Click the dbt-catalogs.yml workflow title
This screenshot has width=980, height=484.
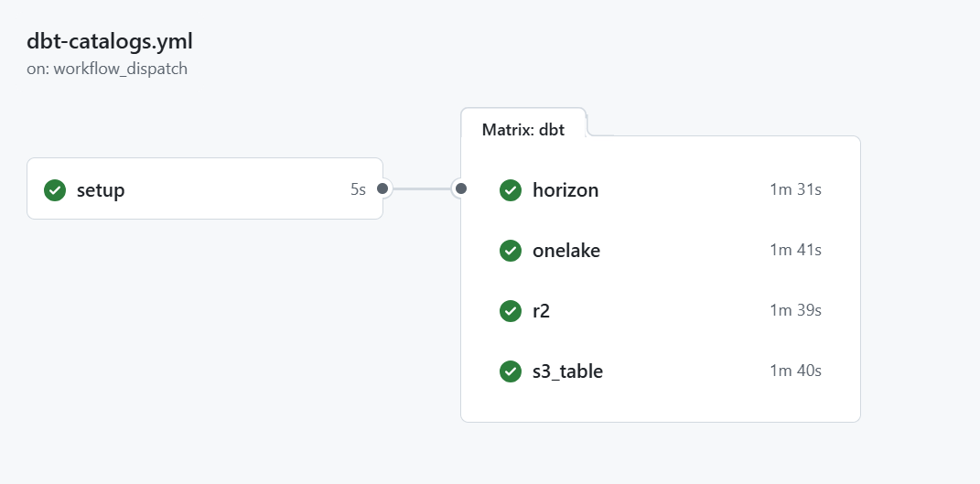click(110, 41)
